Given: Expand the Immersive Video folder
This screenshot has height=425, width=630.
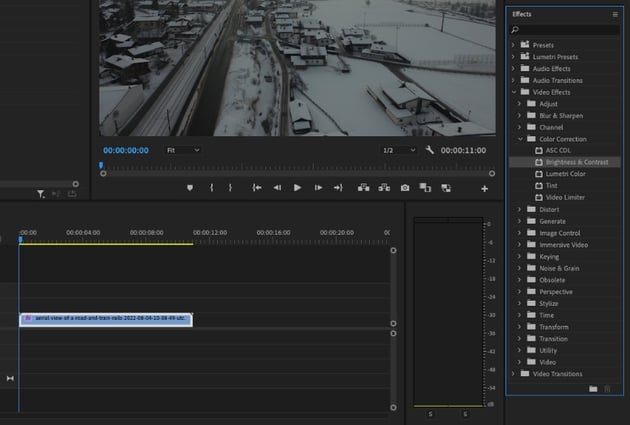Looking at the screenshot, I should pyautogui.click(x=520, y=244).
